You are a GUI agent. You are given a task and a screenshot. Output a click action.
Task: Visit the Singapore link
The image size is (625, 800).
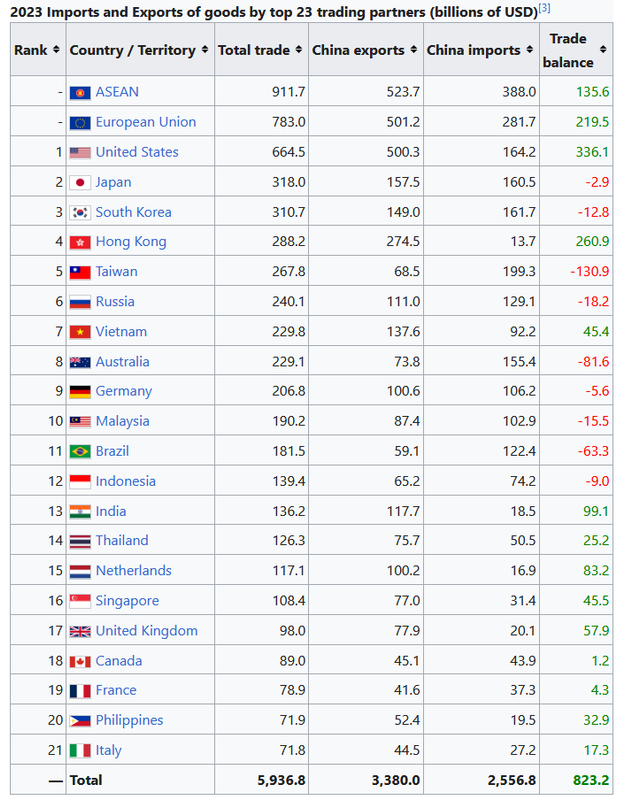127,601
